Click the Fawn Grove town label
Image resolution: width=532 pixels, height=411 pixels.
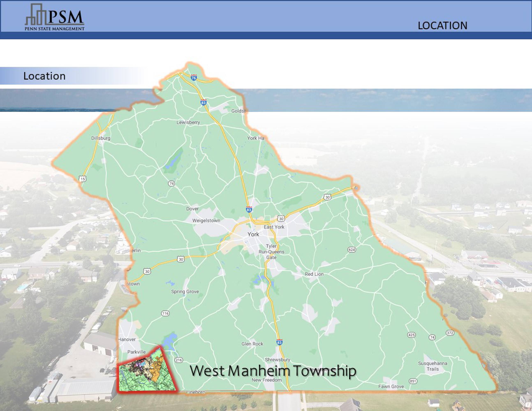[x=391, y=386]
